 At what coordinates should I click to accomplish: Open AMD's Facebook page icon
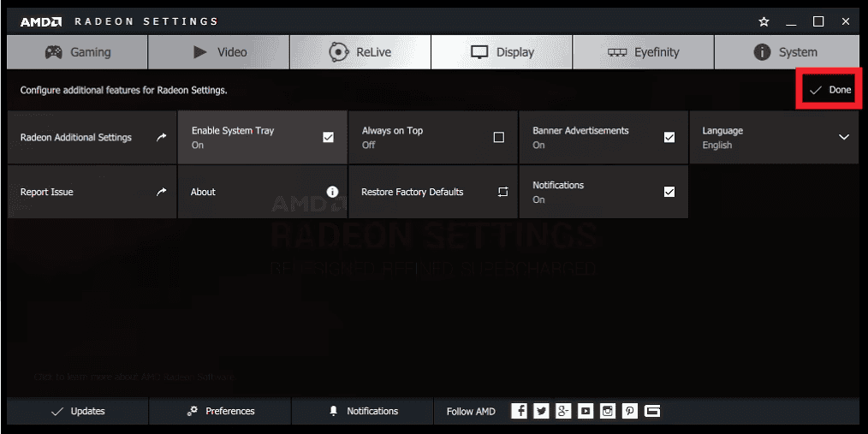(x=519, y=411)
